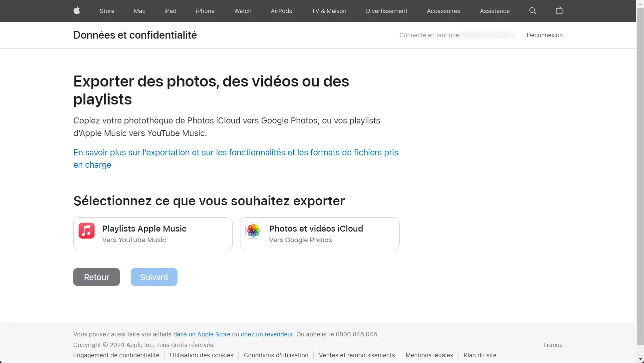The width and height of the screenshot is (644, 363).
Task: Expand the Divertissement navigation menu
Action: click(386, 11)
